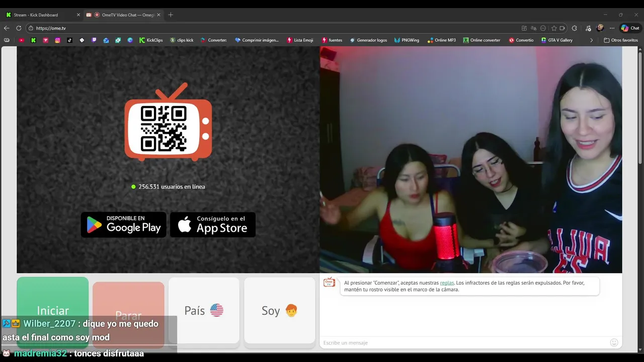Click the translate page icon in address bar
The width and height of the screenshot is (644, 362).
(x=534, y=28)
